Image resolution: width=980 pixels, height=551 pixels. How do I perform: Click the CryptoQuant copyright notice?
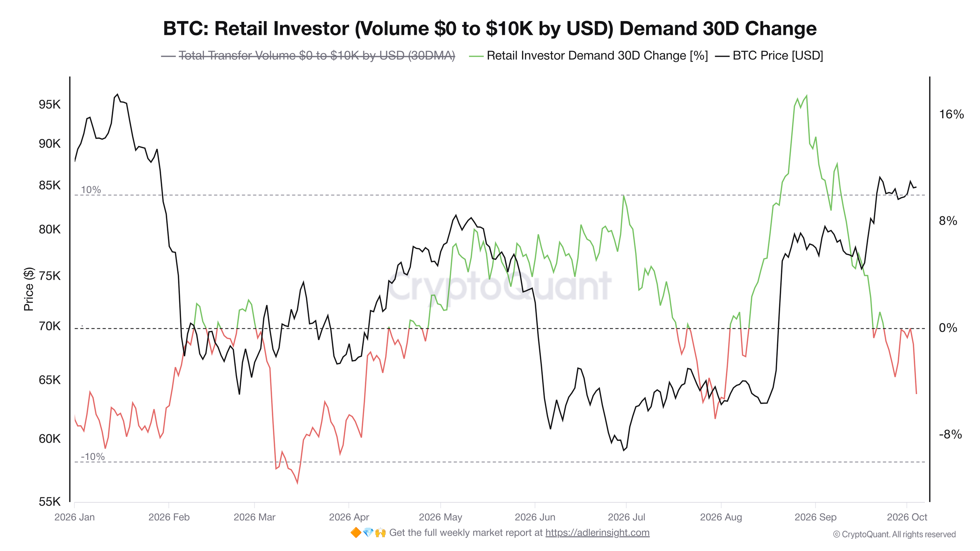click(x=894, y=534)
